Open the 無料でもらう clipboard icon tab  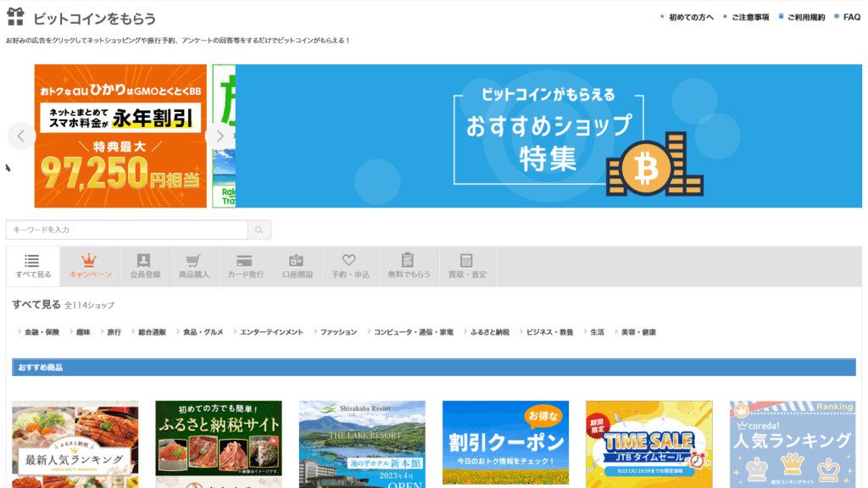coord(409,266)
